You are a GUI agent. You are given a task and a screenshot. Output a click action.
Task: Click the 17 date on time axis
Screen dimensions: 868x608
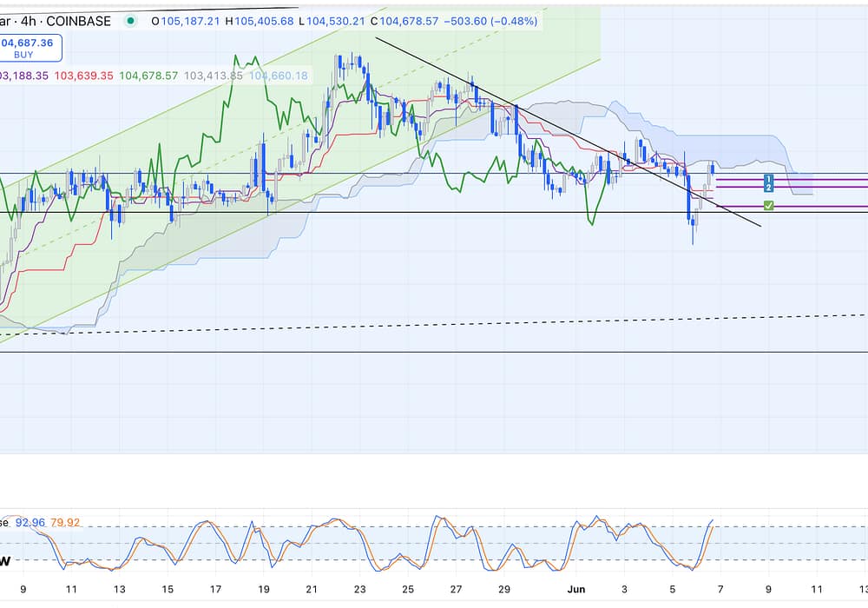(x=216, y=589)
